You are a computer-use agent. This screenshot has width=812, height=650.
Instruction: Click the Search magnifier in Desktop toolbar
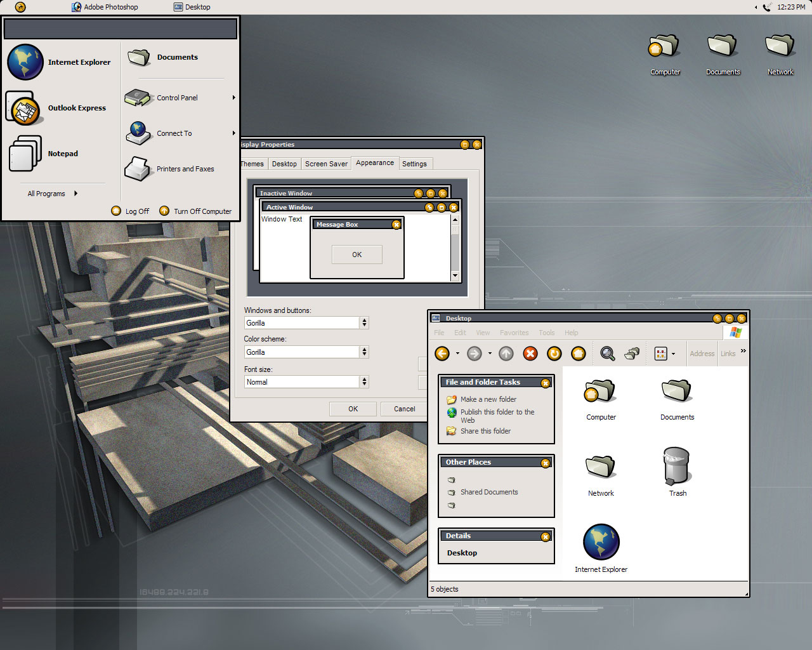coord(608,354)
